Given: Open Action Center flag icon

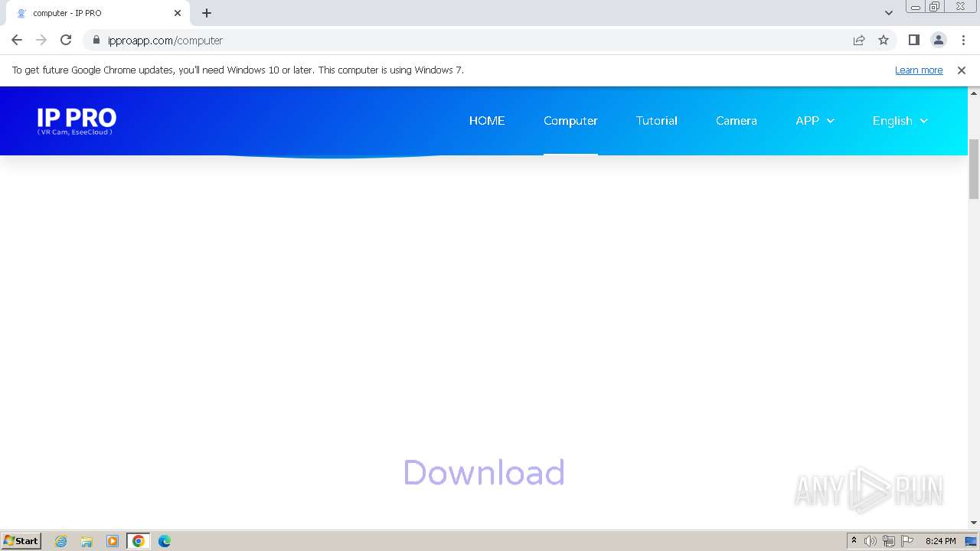Looking at the screenshot, I should coord(907,541).
